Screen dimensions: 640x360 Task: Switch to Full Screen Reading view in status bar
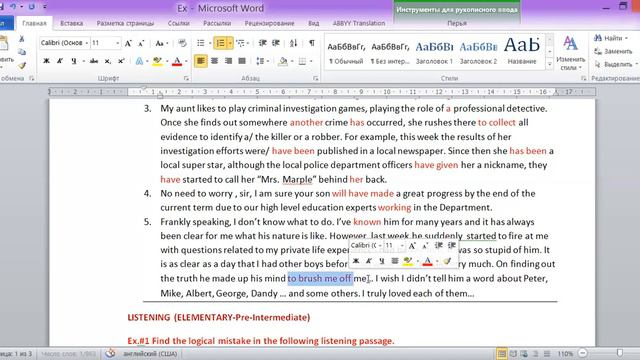tap(513, 353)
